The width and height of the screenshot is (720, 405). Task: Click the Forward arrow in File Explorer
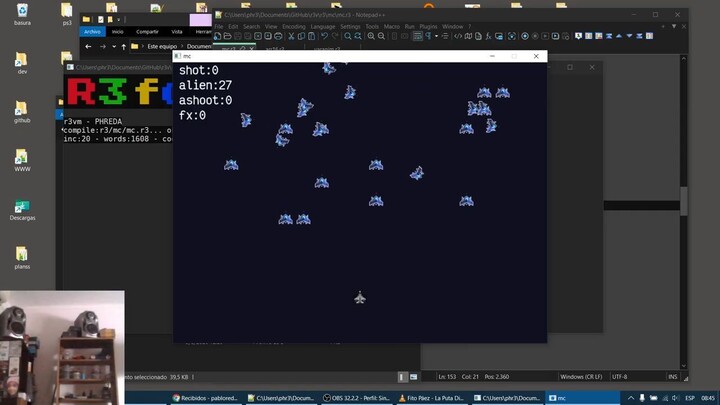point(102,46)
